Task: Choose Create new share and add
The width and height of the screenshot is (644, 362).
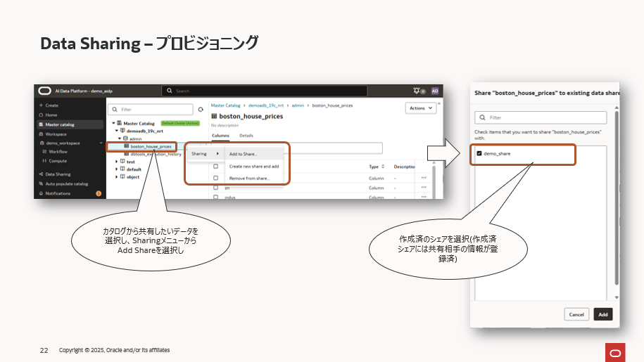Action: 254,167
